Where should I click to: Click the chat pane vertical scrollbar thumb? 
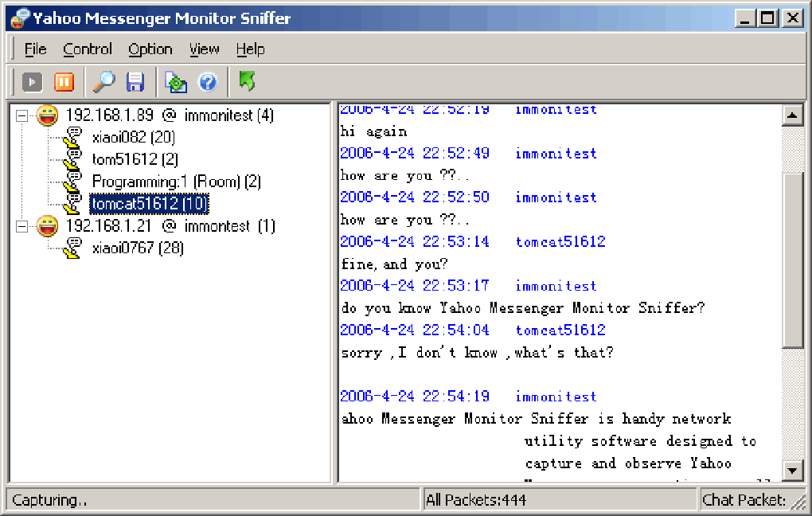point(792,260)
